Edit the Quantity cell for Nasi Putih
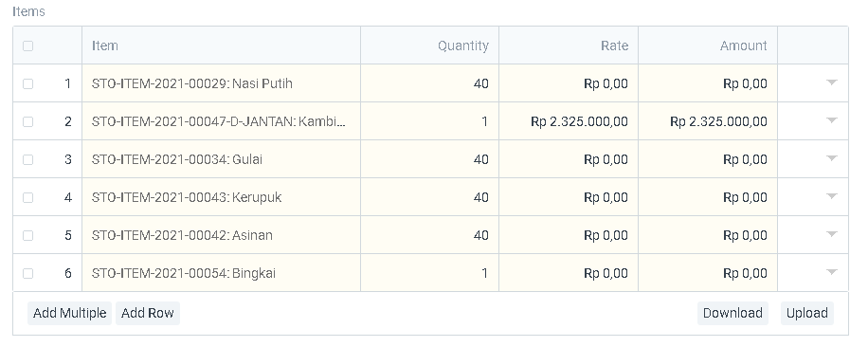 429,83
